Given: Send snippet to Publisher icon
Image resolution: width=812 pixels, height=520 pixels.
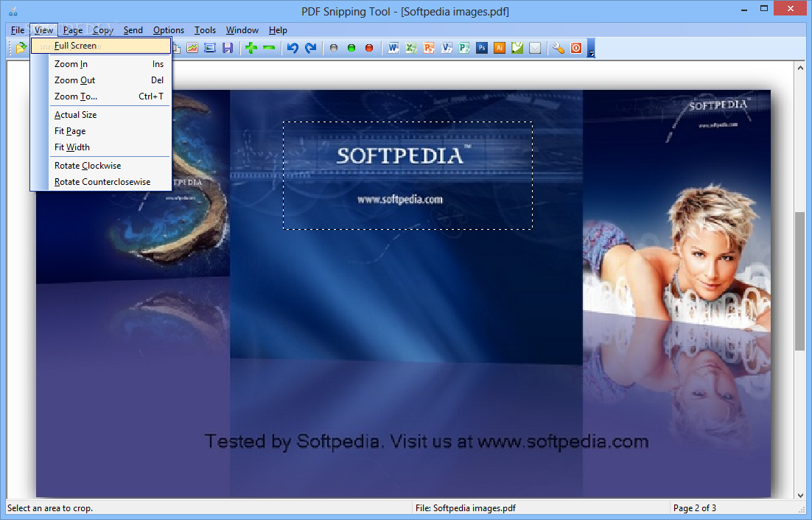Looking at the screenshot, I should (464, 48).
